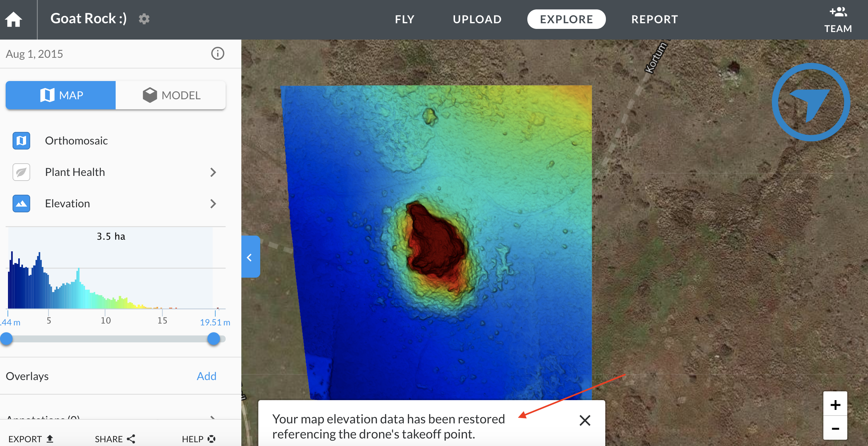Viewport: 868px width, 446px height.
Task: Zoom in on the map
Action: pyautogui.click(x=835, y=405)
